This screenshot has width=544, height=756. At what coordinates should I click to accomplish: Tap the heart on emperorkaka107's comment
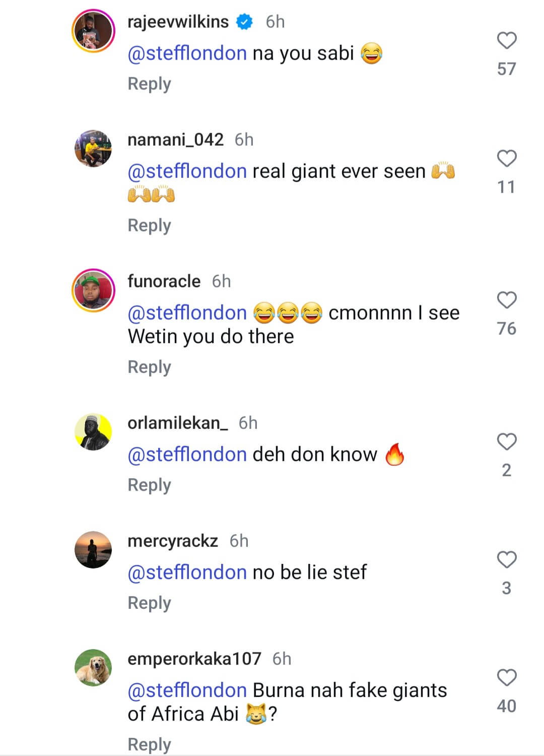(507, 678)
